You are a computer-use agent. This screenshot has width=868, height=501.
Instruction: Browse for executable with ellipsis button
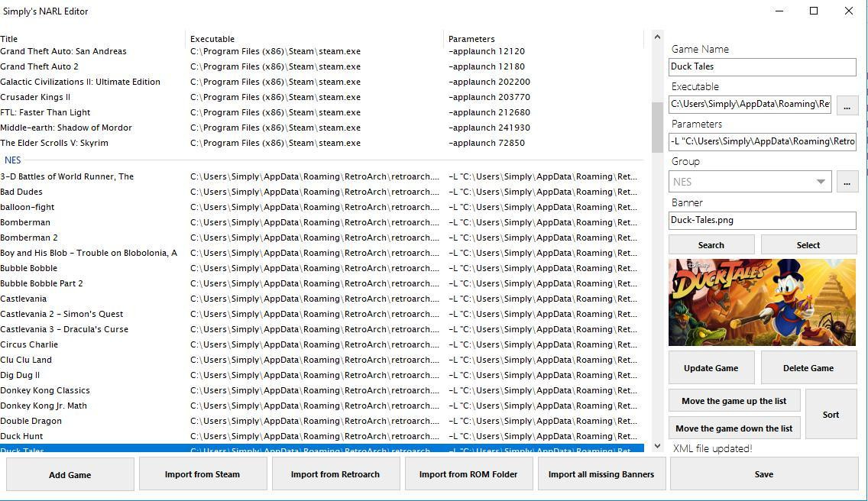pyautogui.click(x=847, y=105)
